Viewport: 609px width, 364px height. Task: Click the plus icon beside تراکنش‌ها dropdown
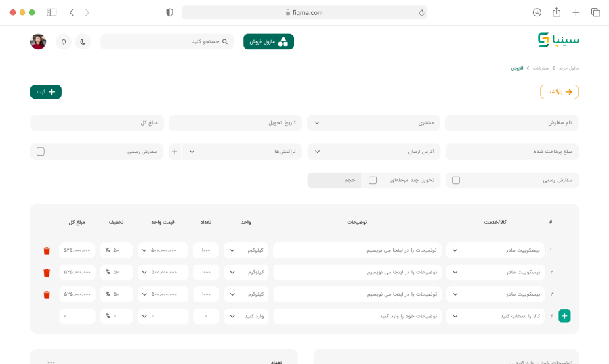click(x=175, y=152)
